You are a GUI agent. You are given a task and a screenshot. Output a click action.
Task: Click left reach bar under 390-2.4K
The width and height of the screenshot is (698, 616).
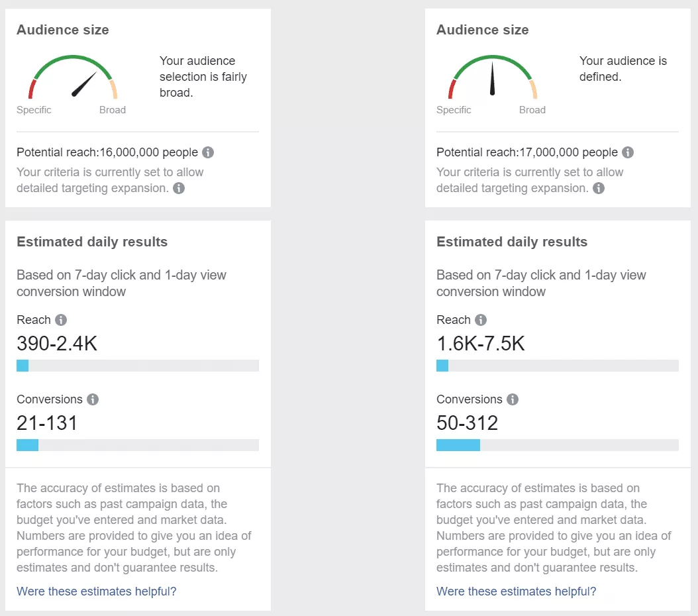pos(138,366)
